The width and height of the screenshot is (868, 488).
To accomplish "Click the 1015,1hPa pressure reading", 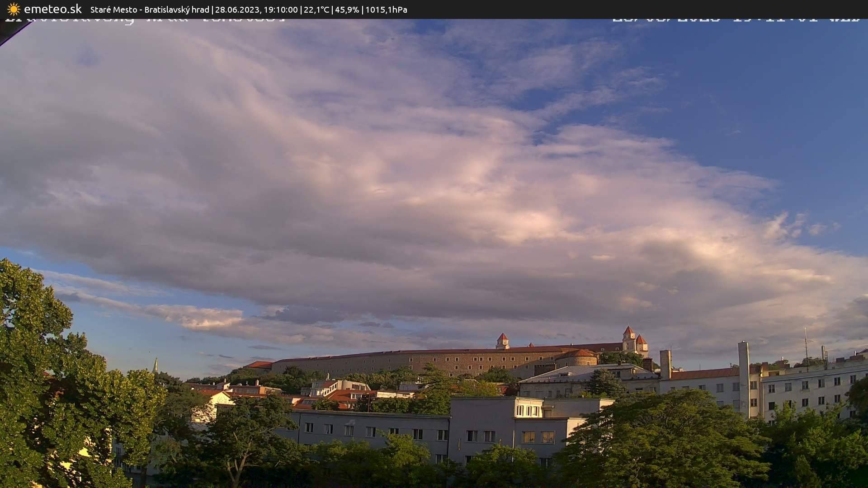I will tap(386, 9).
